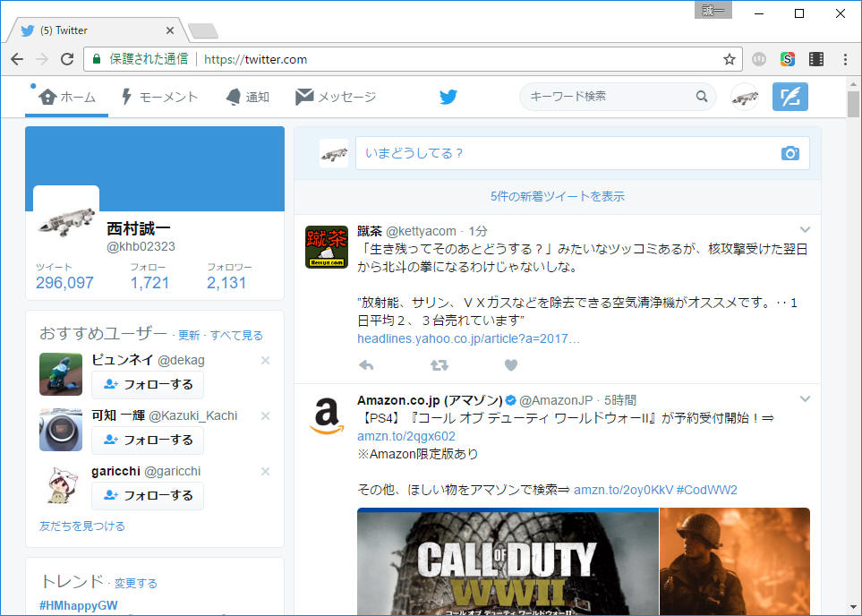Dismiss the garicchi user suggestion
This screenshot has width=862, height=616.
(x=265, y=471)
